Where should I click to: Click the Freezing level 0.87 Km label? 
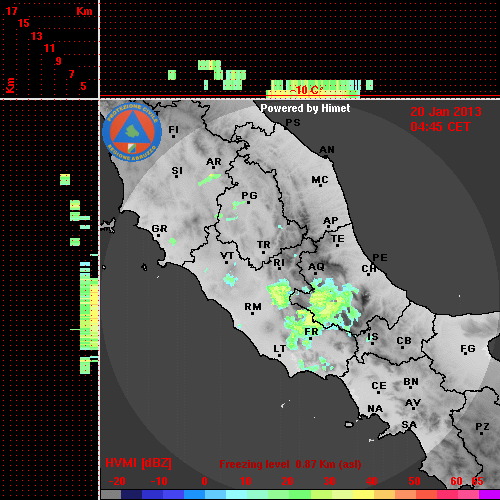tap(290, 464)
